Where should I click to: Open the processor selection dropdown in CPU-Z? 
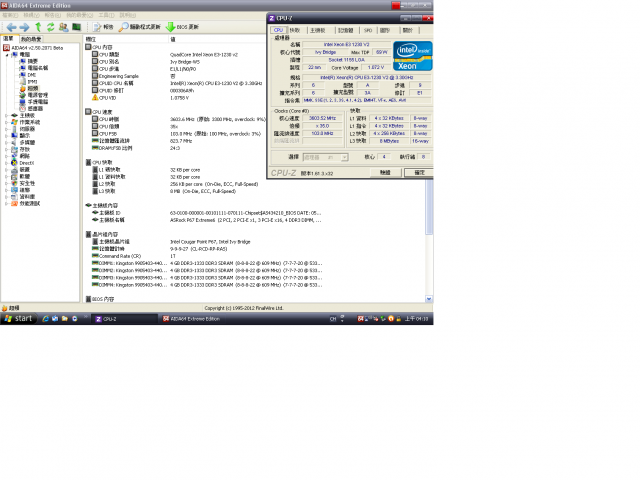[325, 157]
